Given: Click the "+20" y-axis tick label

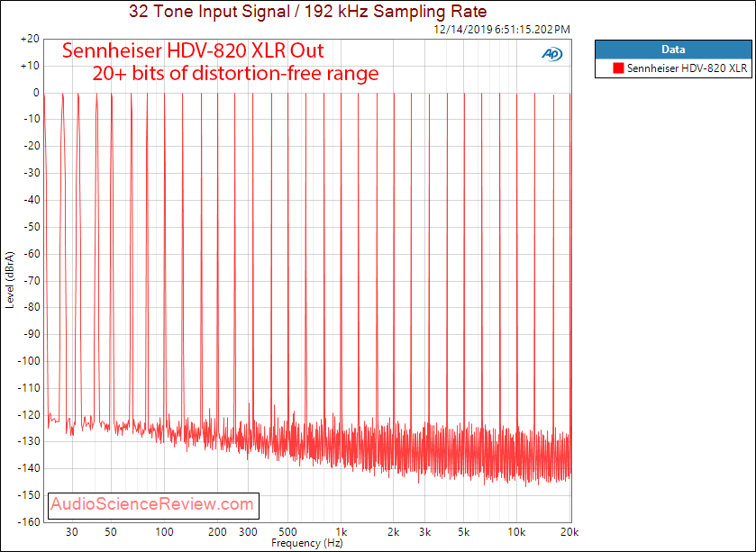Looking at the screenshot, I should pos(30,39).
